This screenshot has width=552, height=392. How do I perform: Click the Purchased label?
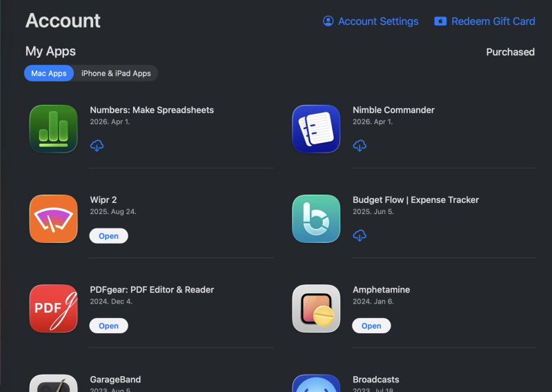pyautogui.click(x=511, y=52)
